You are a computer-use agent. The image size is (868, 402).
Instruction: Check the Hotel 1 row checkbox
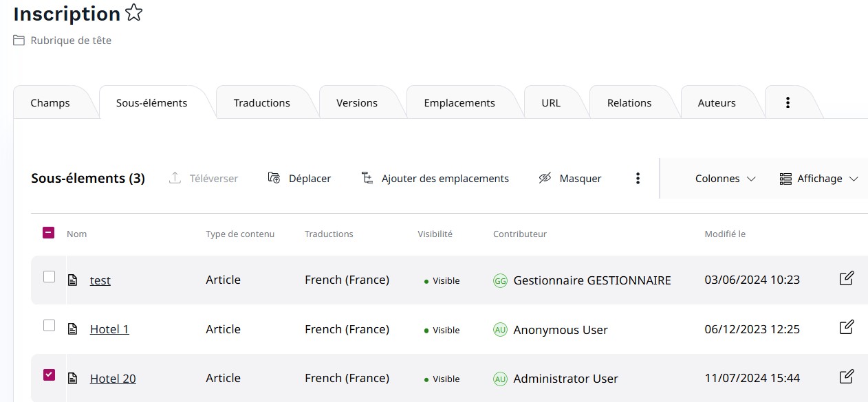pos(49,326)
